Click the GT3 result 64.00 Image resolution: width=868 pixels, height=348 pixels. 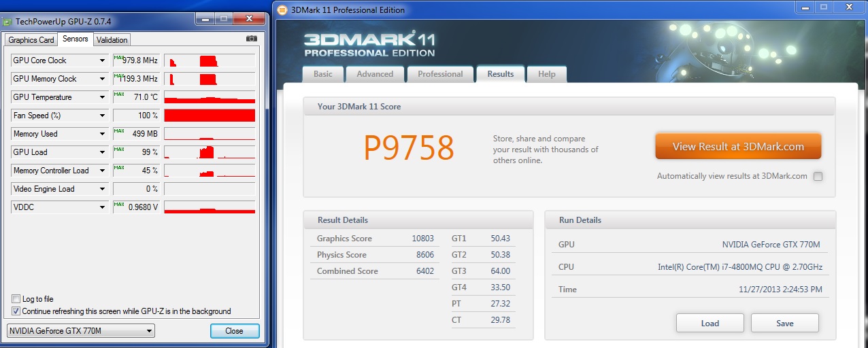click(x=501, y=271)
